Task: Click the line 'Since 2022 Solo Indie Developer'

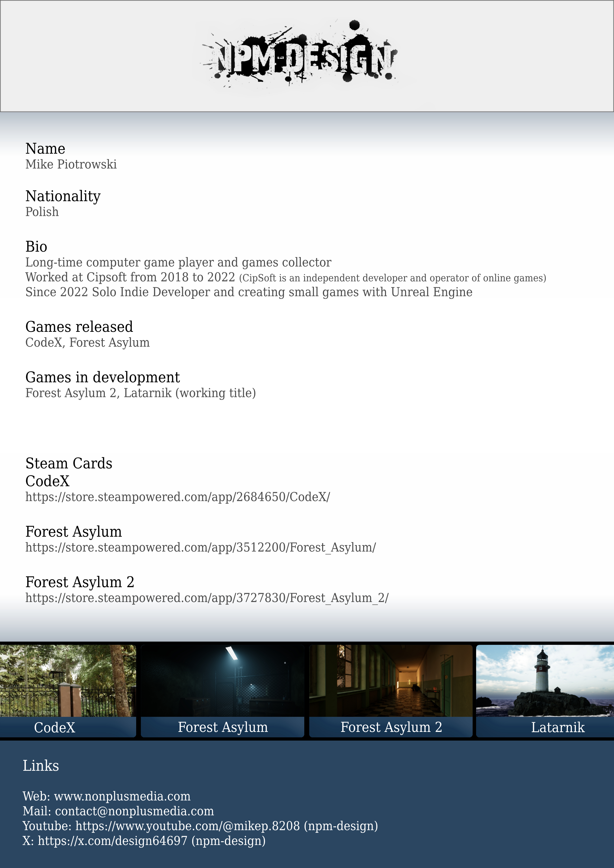Action: pyautogui.click(x=249, y=292)
